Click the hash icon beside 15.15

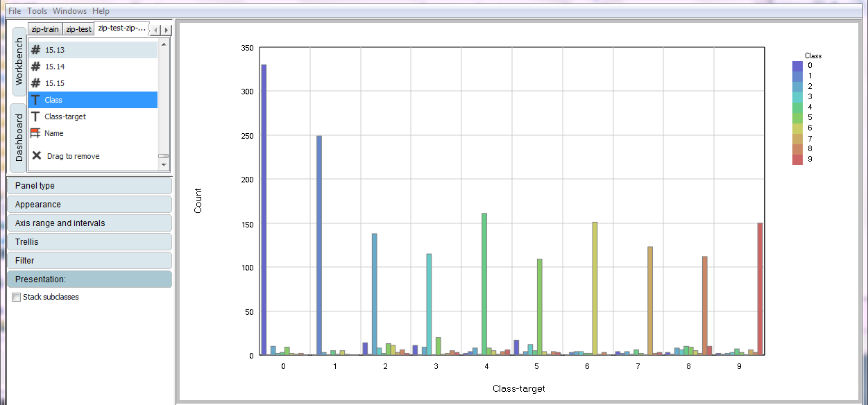click(35, 83)
